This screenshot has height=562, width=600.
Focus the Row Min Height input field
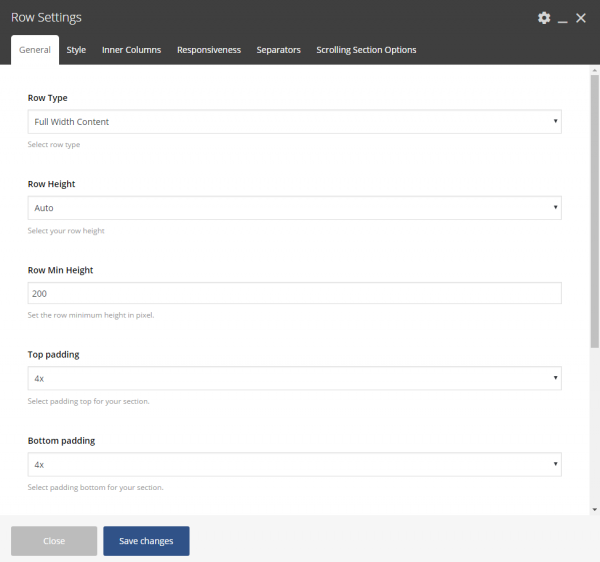[294, 294]
